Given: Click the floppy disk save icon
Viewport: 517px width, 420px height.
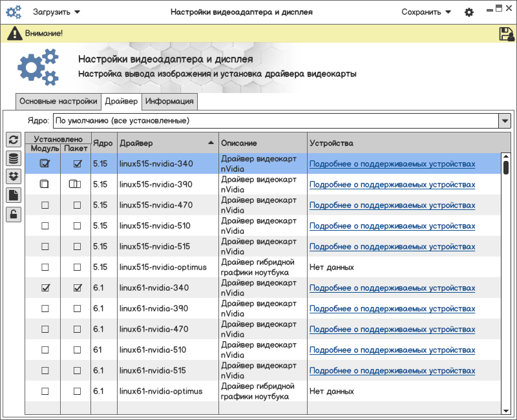Looking at the screenshot, I should [x=506, y=34].
